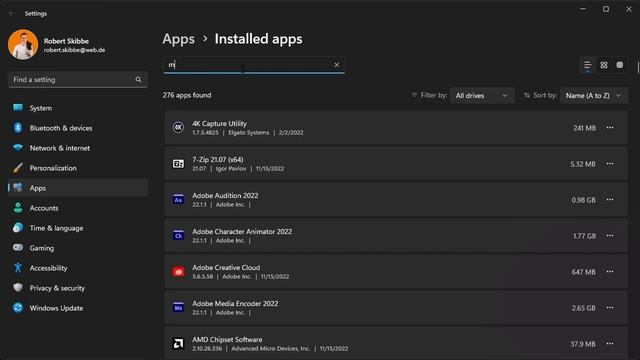Open Accessibility settings
Viewport: 640px width, 360px height.
coord(78,268)
